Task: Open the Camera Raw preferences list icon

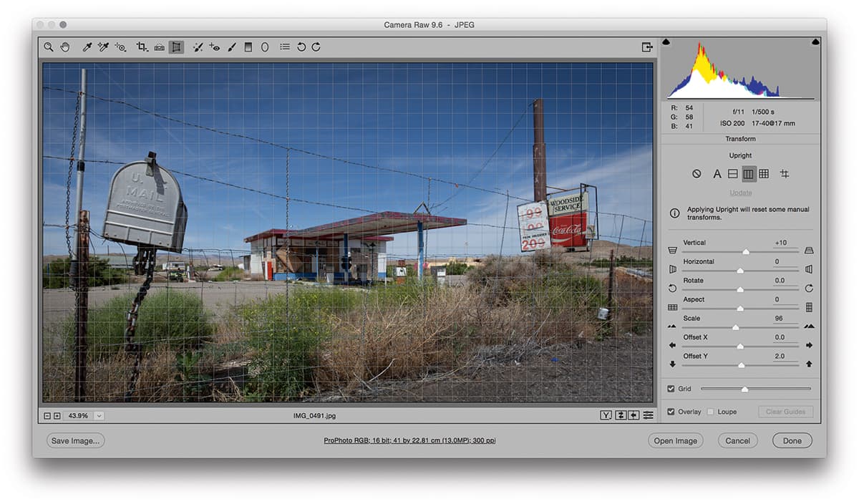Action: click(x=285, y=47)
